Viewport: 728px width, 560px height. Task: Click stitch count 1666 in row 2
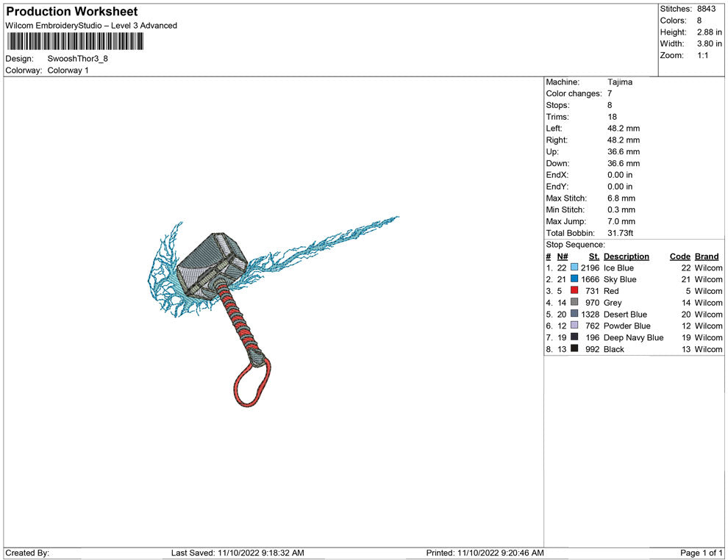pos(590,279)
